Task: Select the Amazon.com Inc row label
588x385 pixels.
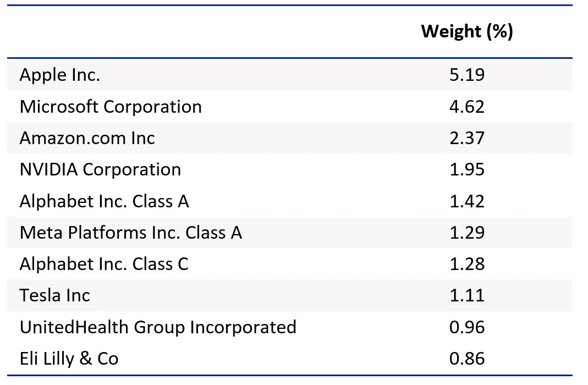Action: point(87,138)
